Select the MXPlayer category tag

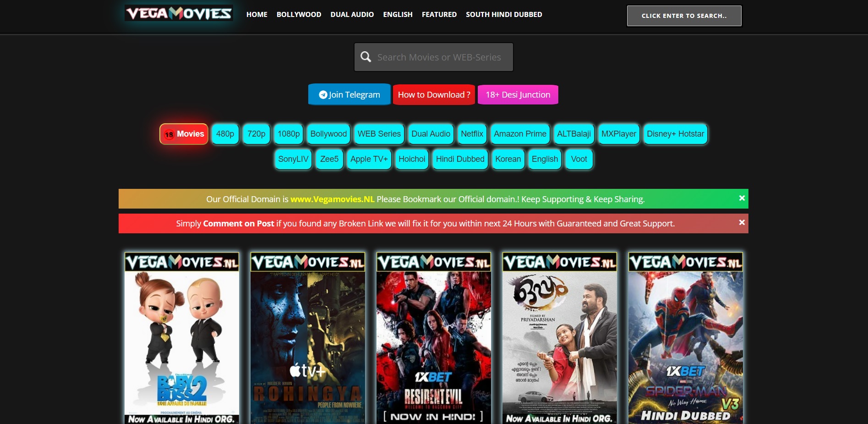[x=618, y=134]
